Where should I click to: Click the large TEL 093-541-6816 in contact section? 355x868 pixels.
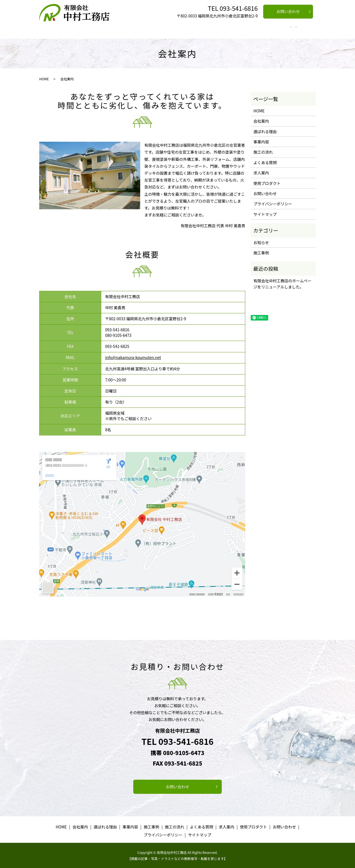tap(177, 742)
